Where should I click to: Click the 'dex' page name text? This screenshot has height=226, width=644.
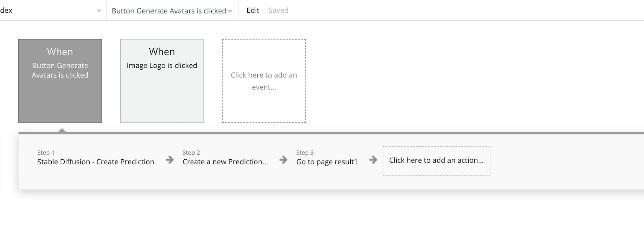click(x=6, y=10)
